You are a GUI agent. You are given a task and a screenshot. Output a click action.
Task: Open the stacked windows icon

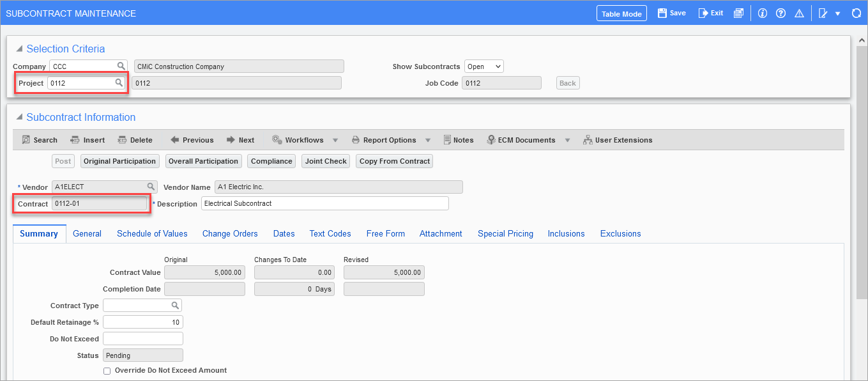click(x=738, y=13)
